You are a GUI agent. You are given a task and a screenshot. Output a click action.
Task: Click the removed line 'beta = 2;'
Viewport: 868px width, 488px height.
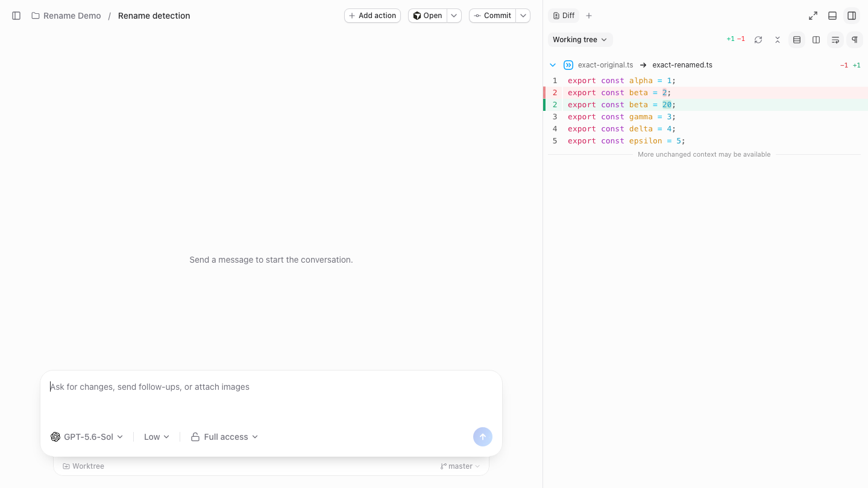[x=705, y=93]
